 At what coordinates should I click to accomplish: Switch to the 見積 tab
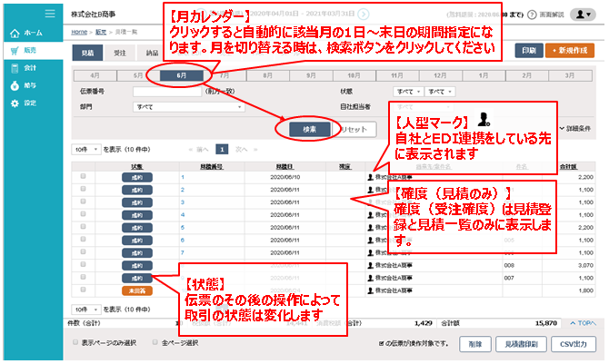point(88,53)
